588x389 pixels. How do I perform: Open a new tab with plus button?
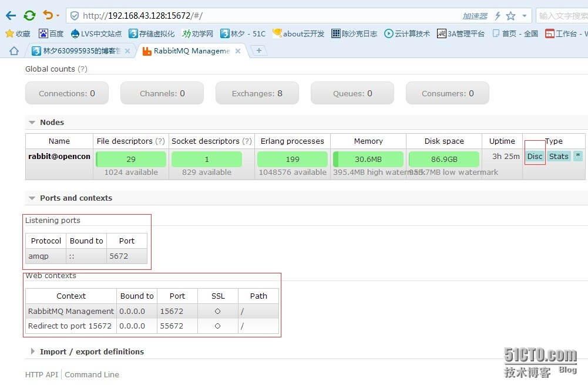point(258,50)
